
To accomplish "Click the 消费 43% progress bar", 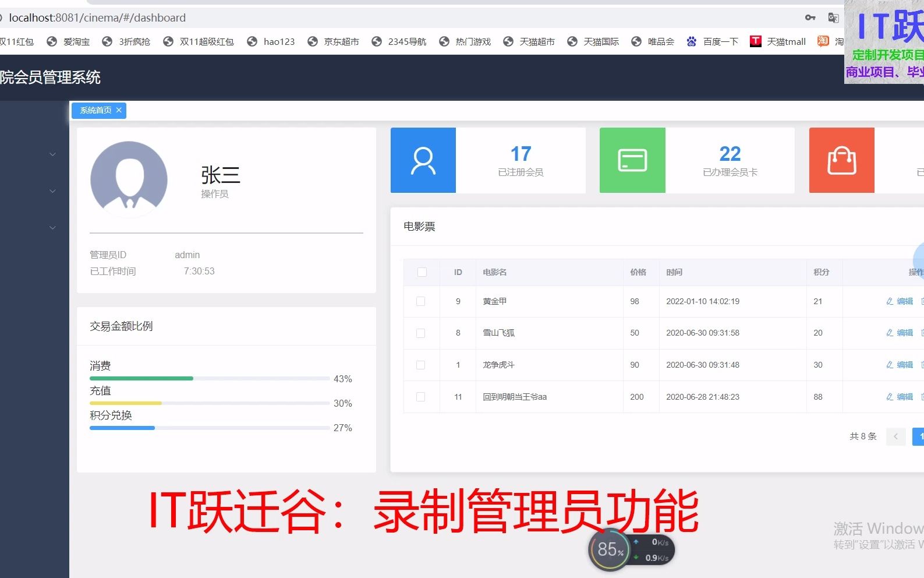I will coord(210,379).
